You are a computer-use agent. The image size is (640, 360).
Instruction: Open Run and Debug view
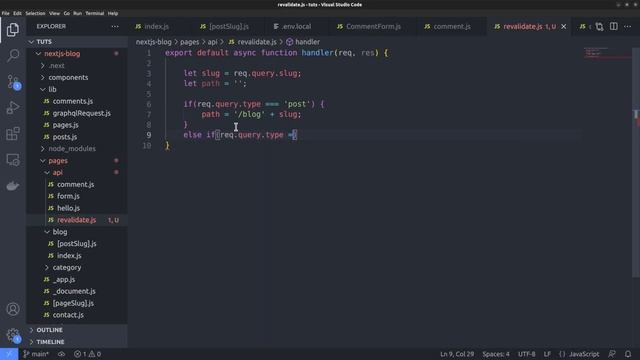(13, 108)
